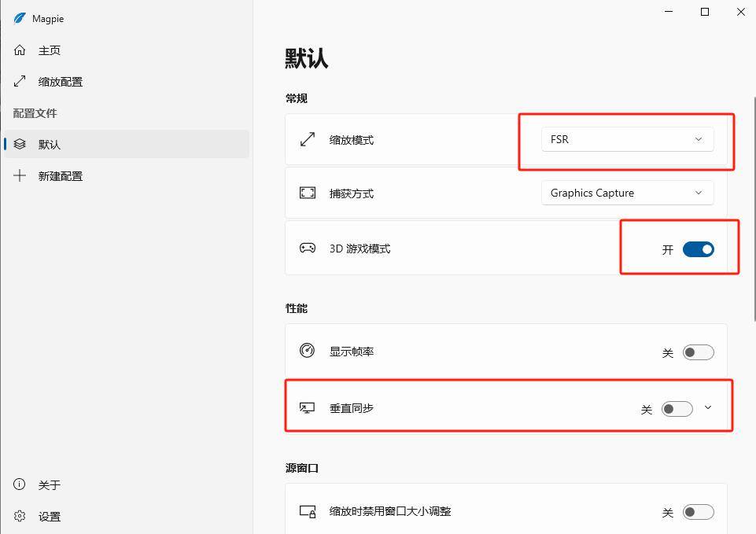The image size is (756, 534).
Task: Click the speedometer icon beside 显示帧率
Action: (x=308, y=351)
